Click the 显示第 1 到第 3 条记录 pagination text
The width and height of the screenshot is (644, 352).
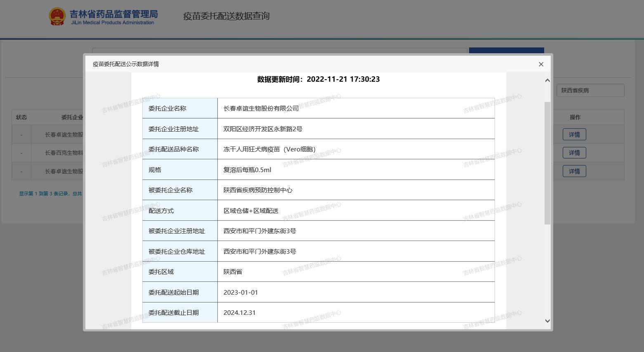coord(50,194)
